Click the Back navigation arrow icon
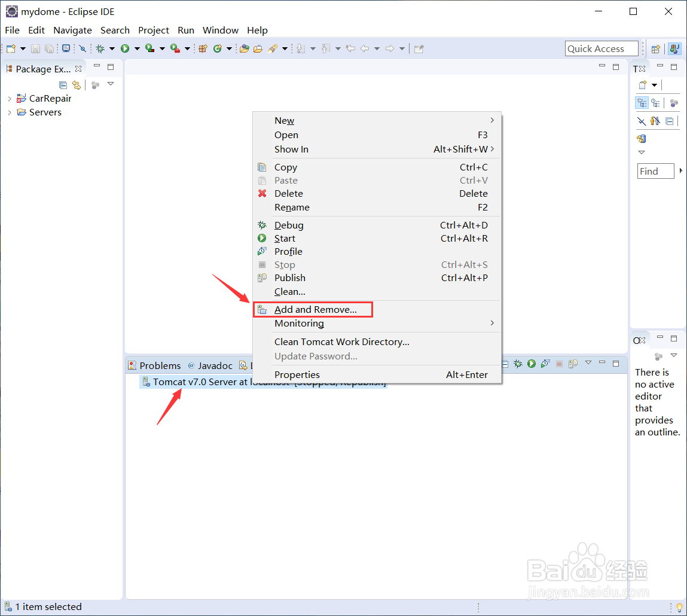The image size is (687, 616). 365,48
